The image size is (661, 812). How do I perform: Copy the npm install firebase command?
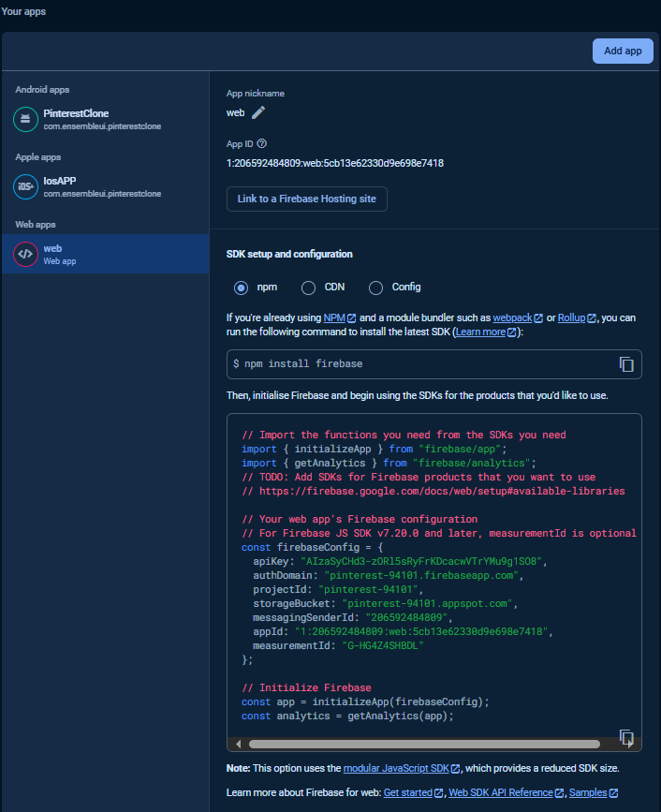click(x=626, y=364)
